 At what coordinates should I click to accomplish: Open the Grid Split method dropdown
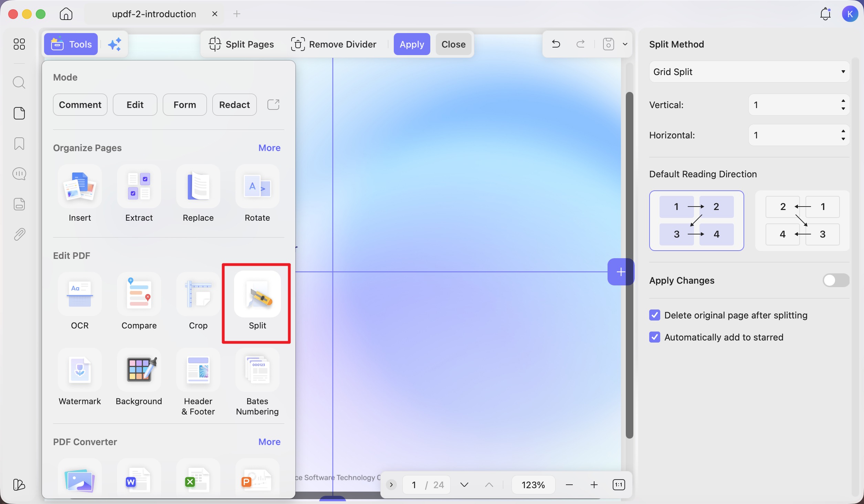pos(749,72)
